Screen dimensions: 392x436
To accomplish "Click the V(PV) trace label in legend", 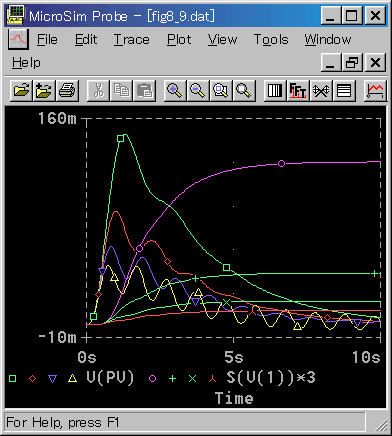I will (x=110, y=378).
